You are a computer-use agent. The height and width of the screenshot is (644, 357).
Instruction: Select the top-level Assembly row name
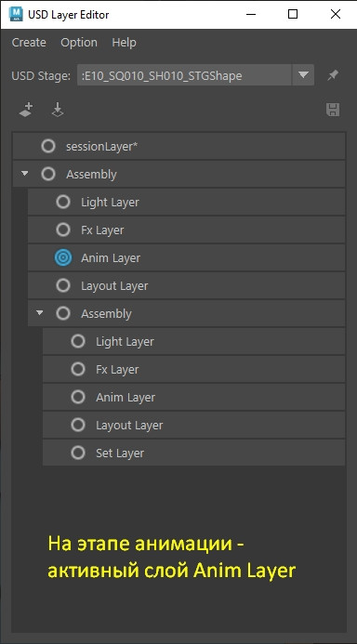91,175
